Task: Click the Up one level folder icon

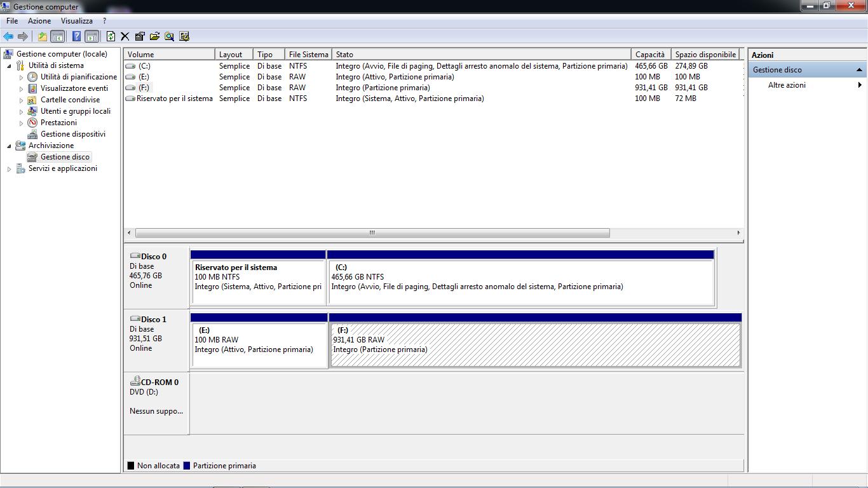Action: click(43, 36)
